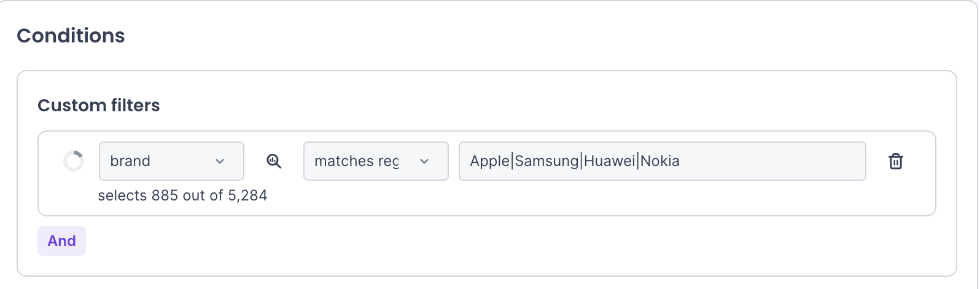Click the chevron of the matches regex dropdown
Screen dimensions: 980x289
click(x=424, y=162)
